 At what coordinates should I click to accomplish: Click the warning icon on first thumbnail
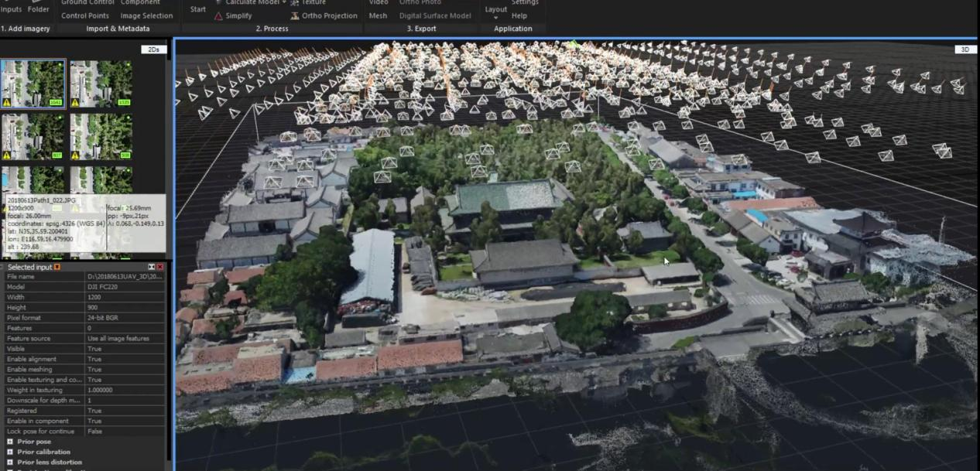point(7,102)
